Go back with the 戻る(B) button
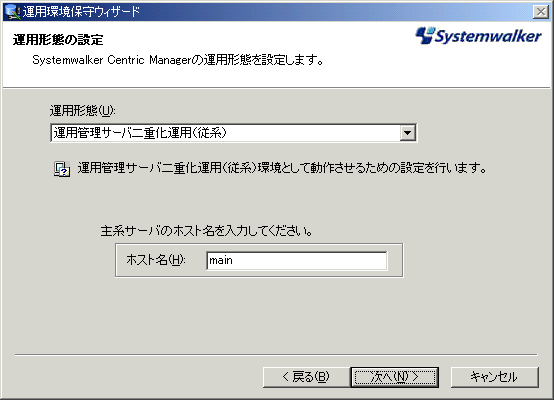The image size is (554, 400). [306, 377]
